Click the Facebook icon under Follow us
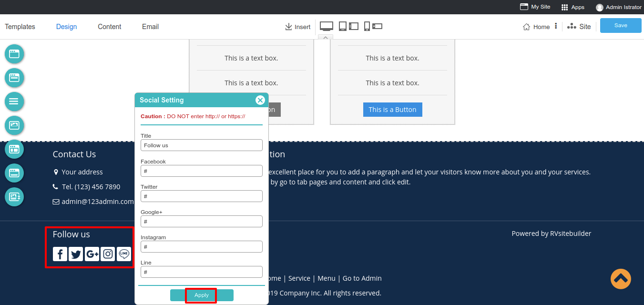The image size is (644, 305). (x=60, y=254)
